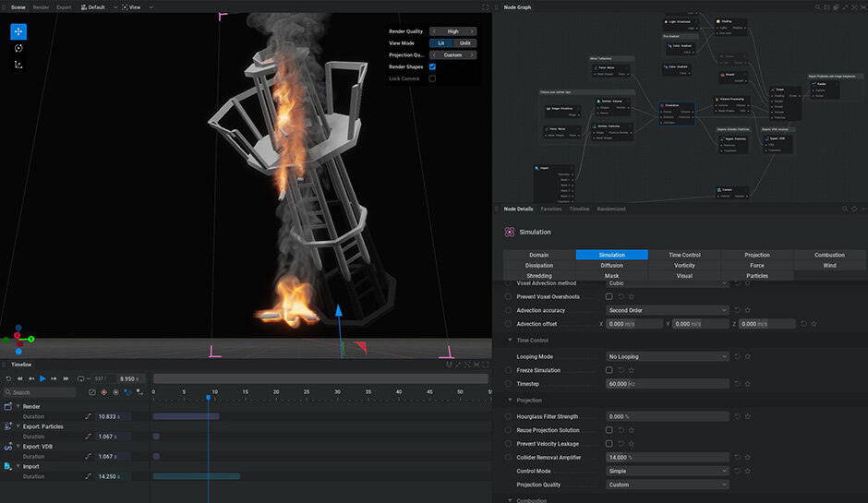Click the Render track icon in timeline
The height and width of the screenshot is (503, 868).
click(x=8, y=406)
